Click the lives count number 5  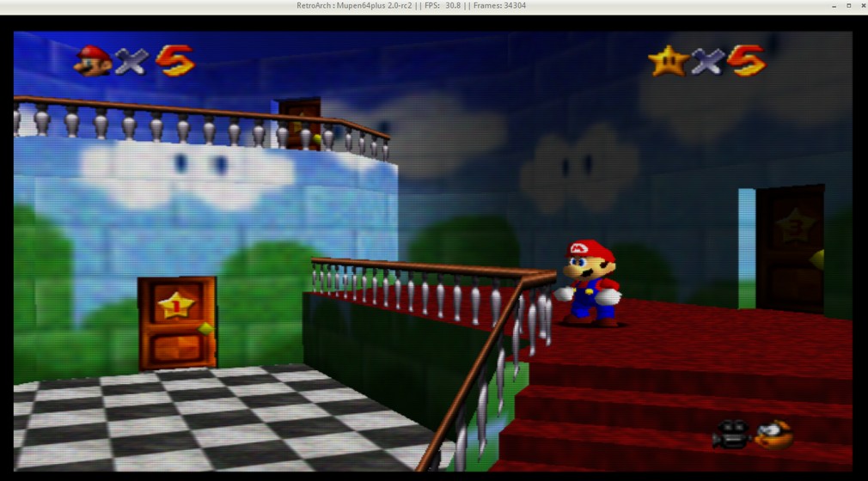[x=175, y=60]
